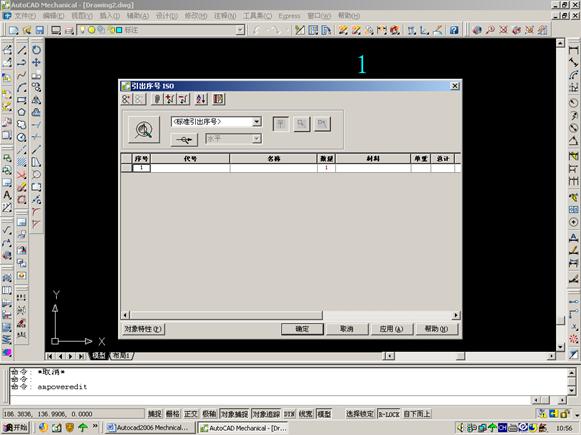The image size is (581, 435).
Task: Click the browser icon in Windows quick launch
Action: coord(43,428)
